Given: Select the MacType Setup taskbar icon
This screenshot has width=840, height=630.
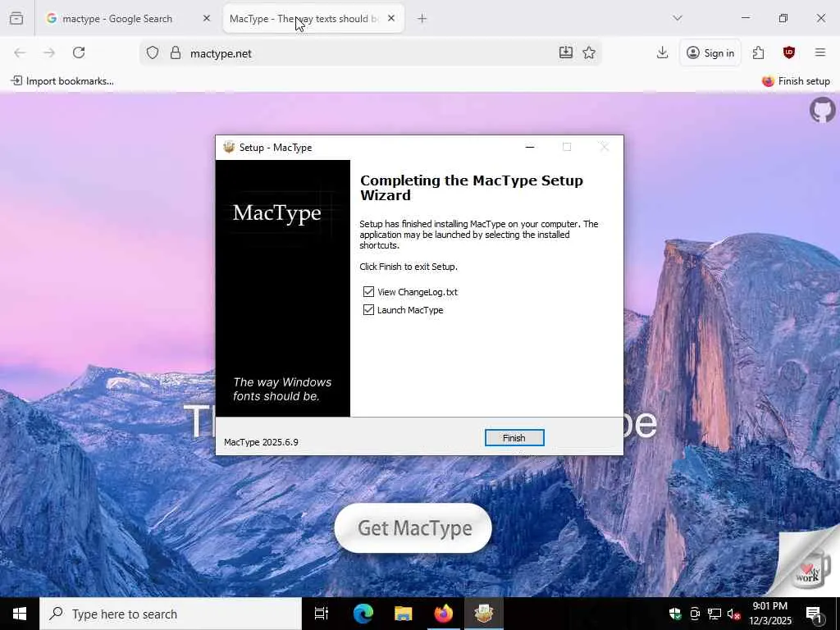Looking at the screenshot, I should pos(484,614).
